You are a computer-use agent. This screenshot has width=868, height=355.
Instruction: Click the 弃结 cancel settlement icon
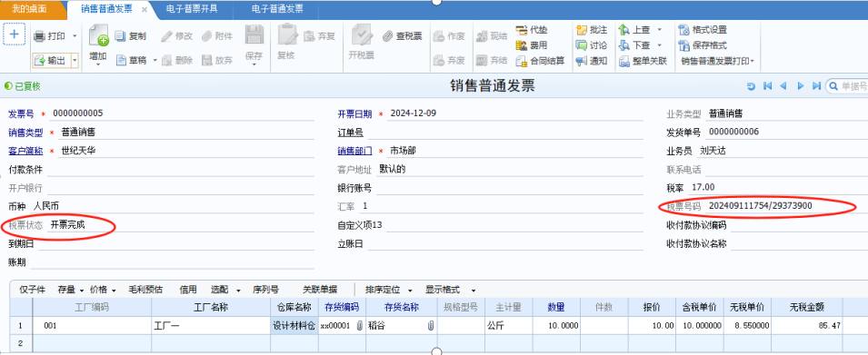(481, 60)
